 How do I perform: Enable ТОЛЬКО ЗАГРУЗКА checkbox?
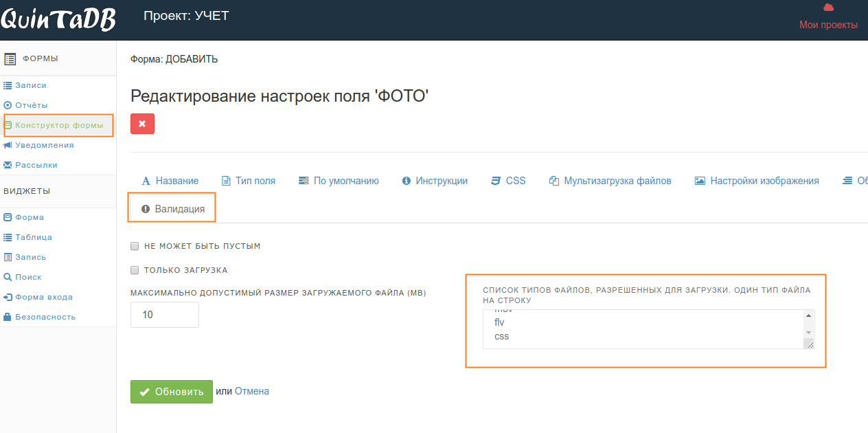[135, 269]
